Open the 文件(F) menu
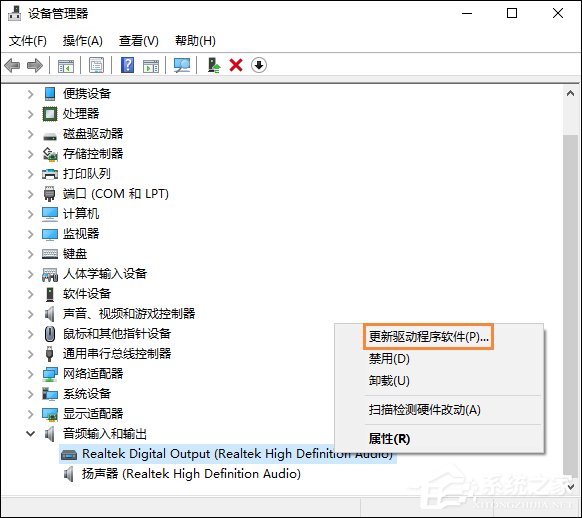582x518 pixels. tap(27, 40)
